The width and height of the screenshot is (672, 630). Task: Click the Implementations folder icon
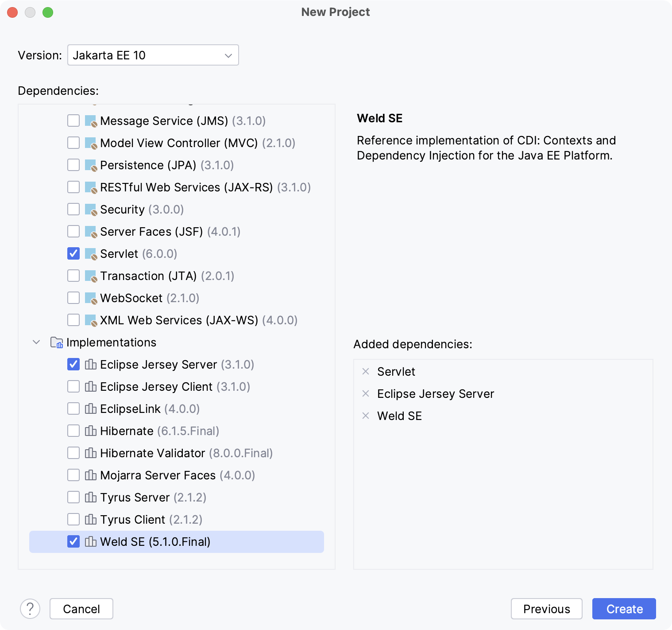point(57,342)
